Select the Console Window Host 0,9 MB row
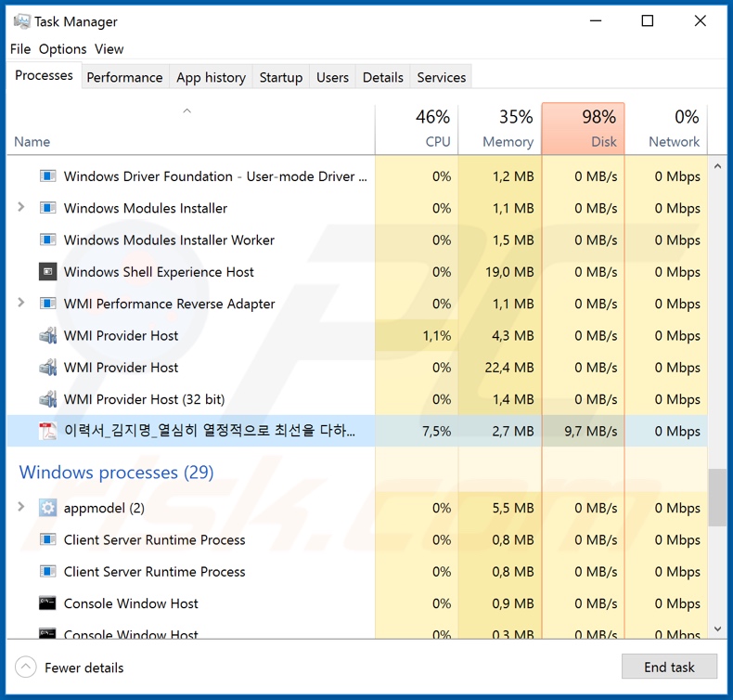 point(357,603)
